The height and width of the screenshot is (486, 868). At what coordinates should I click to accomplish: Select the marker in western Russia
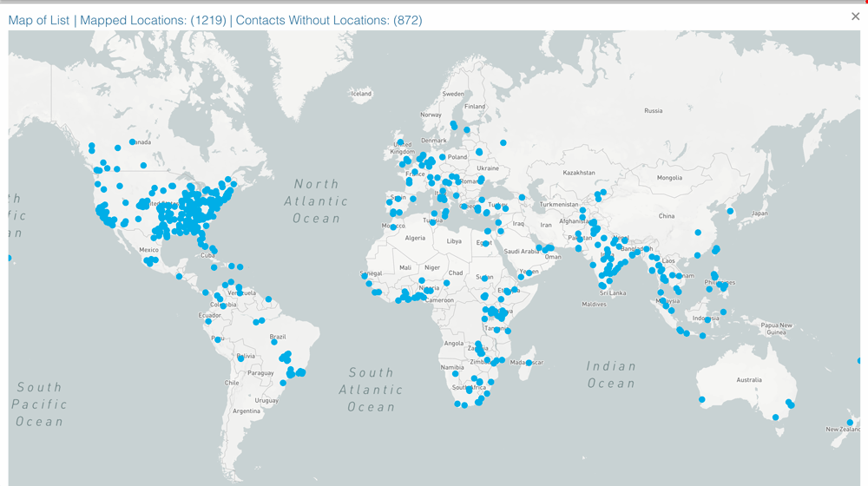click(x=503, y=143)
